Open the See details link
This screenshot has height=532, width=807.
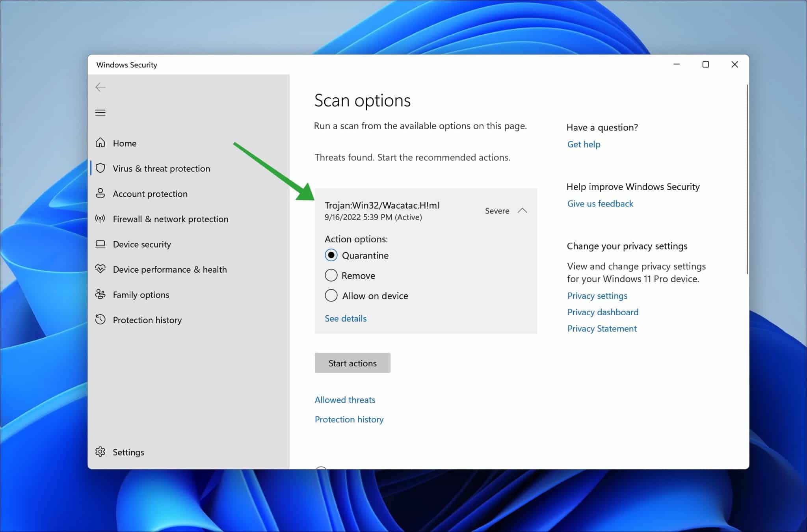(346, 318)
